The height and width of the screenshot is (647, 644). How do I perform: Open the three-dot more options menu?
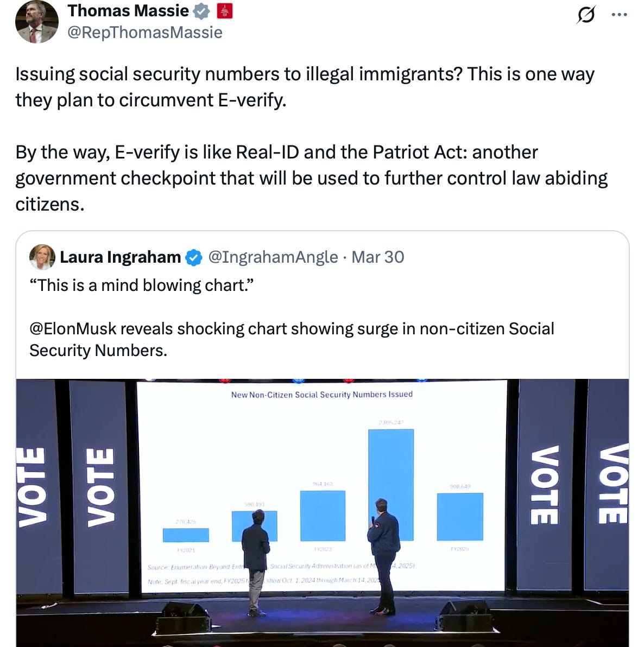[619, 15]
